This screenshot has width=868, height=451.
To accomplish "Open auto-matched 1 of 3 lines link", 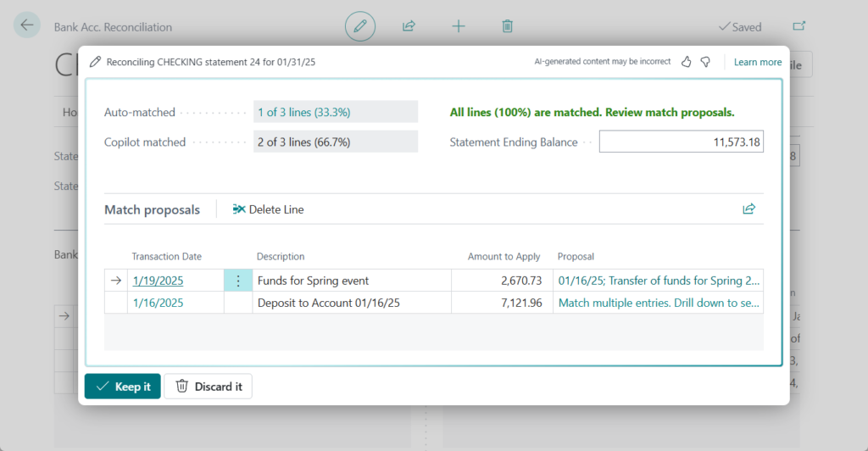I will pyautogui.click(x=304, y=112).
